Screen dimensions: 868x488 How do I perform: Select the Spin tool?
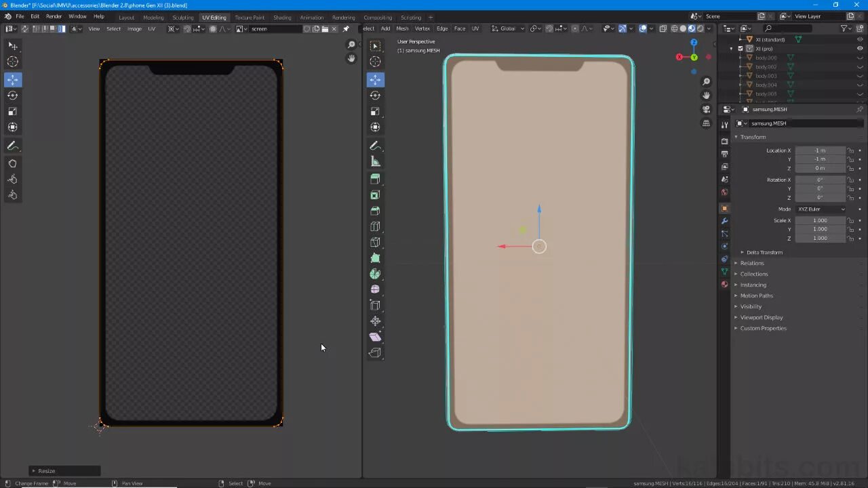375,274
